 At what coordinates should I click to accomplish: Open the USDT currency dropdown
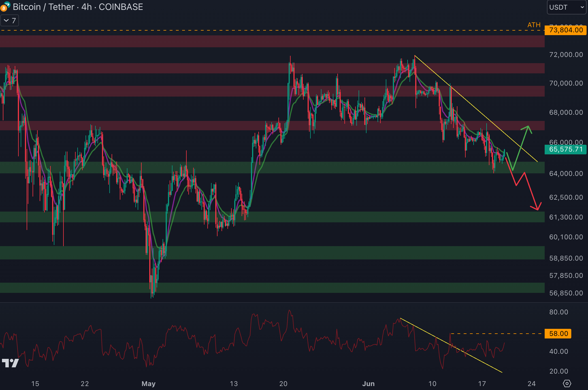tap(566, 7)
